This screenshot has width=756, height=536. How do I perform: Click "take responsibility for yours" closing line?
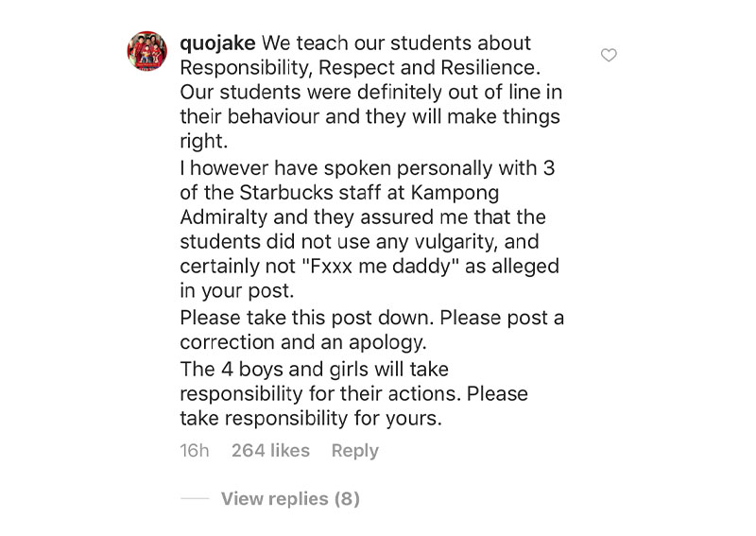[x=311, y=418]
